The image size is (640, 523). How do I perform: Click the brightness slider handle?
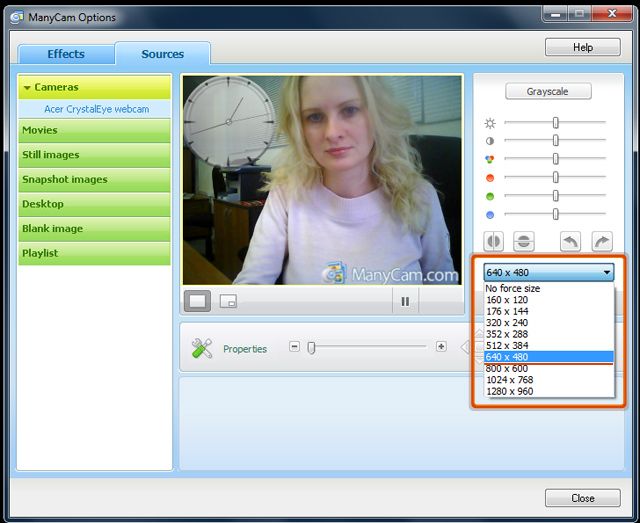point(555,122)
